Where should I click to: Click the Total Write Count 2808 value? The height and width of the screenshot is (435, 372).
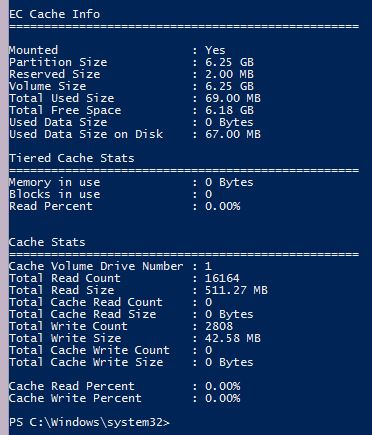point(219,326)
